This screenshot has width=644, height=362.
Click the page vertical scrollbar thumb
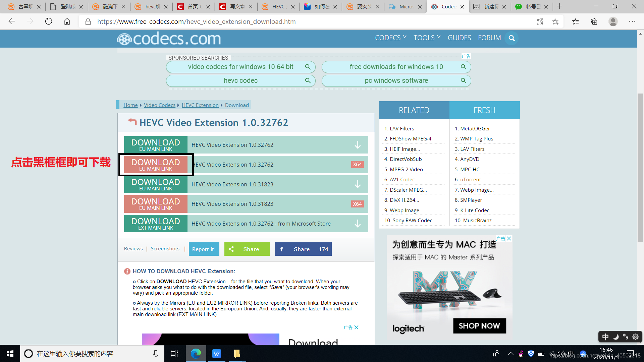pos(640,168)
